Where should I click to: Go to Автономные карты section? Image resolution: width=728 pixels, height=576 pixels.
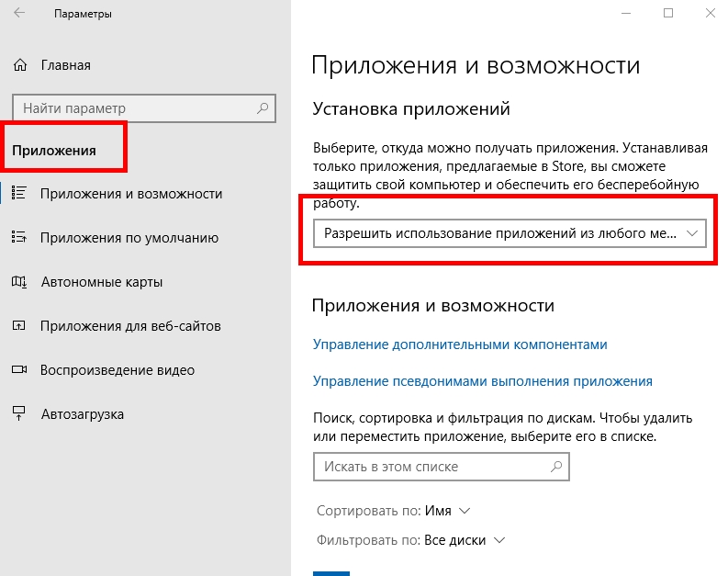click(102, 281)
